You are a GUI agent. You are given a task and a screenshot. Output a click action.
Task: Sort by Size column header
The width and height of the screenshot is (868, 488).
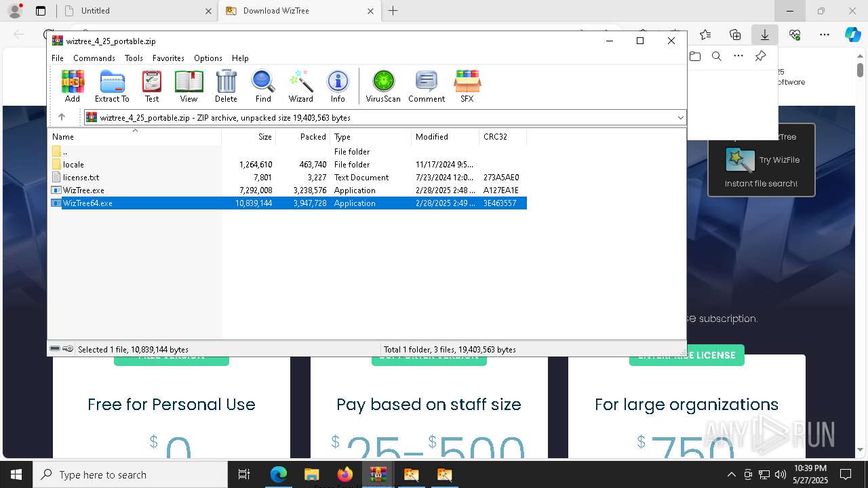click(x=248, y=137)
